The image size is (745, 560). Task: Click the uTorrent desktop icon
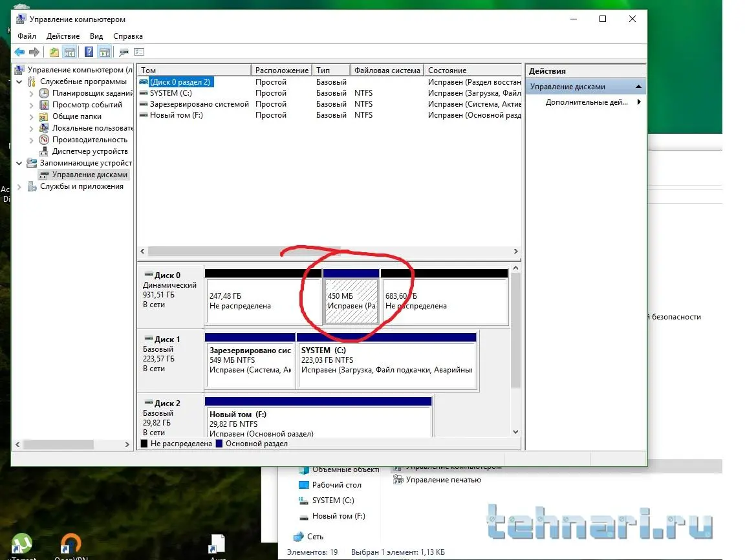[x=21, y=543]
